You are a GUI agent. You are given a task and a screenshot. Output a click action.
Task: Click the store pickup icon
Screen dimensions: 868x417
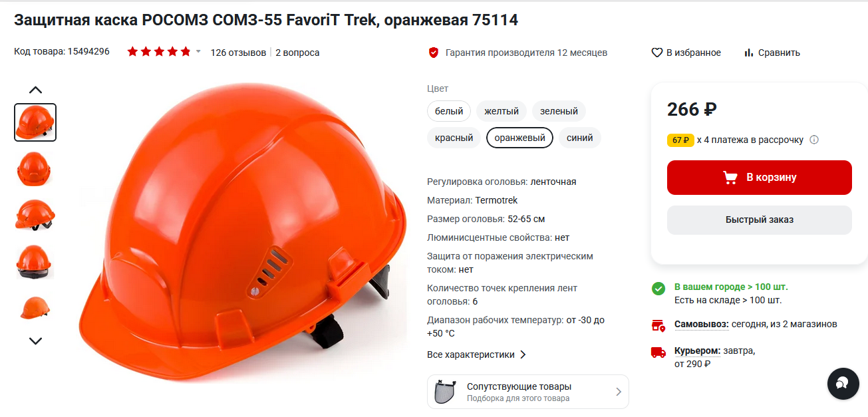coord(658,325)
